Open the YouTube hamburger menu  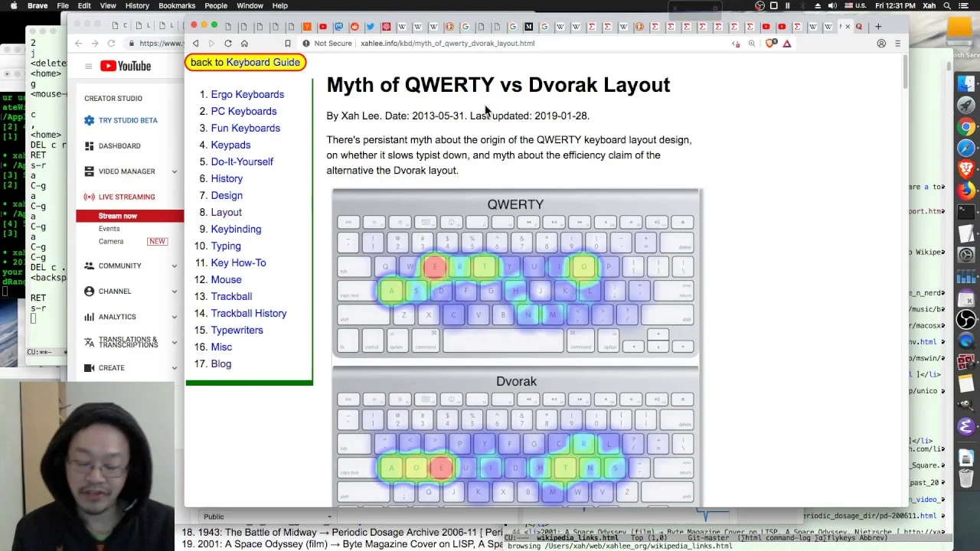pyautogui.click(x=89, y=67)
